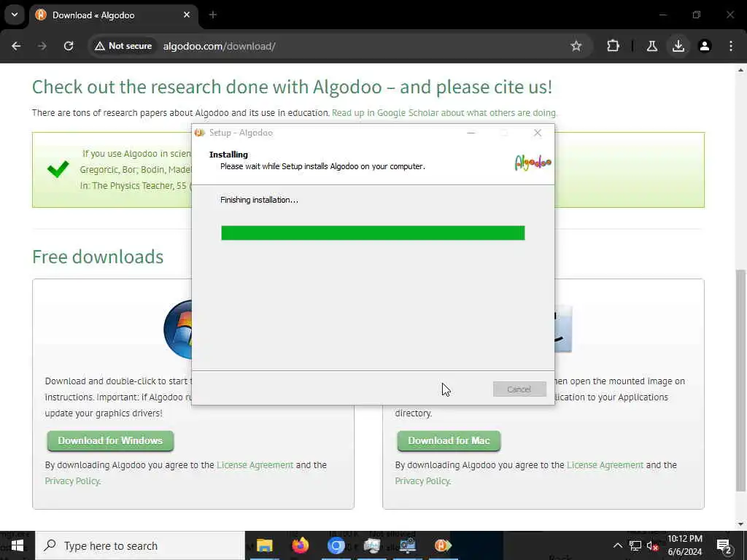Screen dimensions: 747x560
Task: Open the browser profile avatar
Action: coord(705,46)
